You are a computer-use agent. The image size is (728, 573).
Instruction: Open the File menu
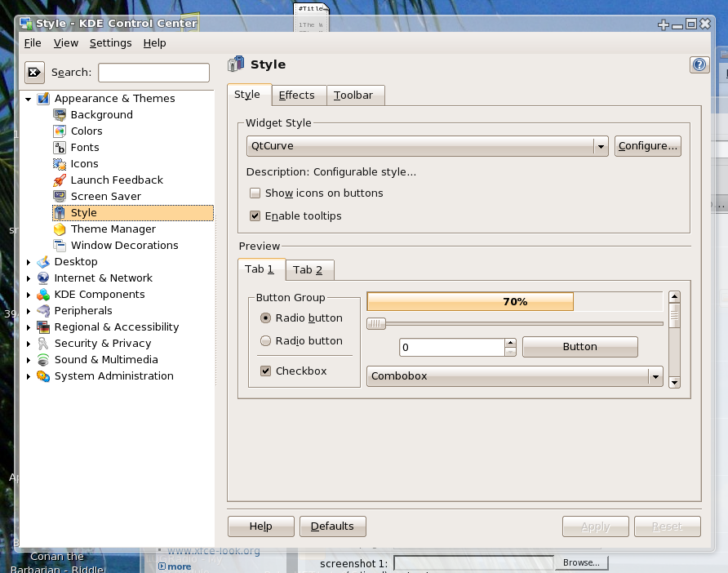[33, 43]
